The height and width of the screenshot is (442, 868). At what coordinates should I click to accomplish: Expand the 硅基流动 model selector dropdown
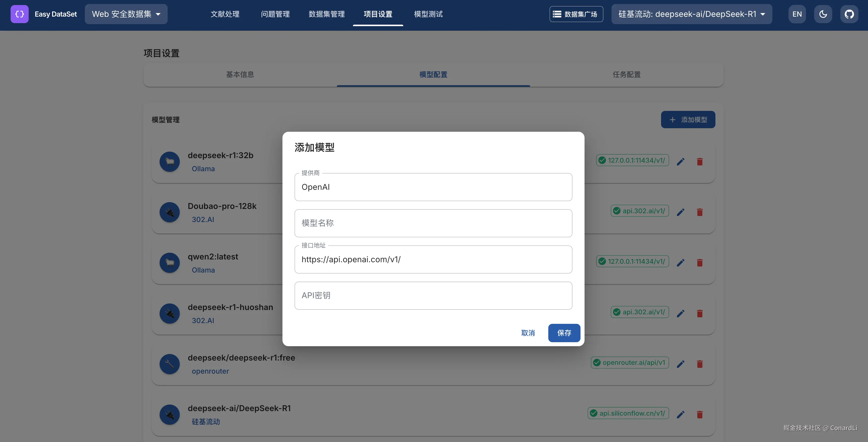tap(692, 14)
